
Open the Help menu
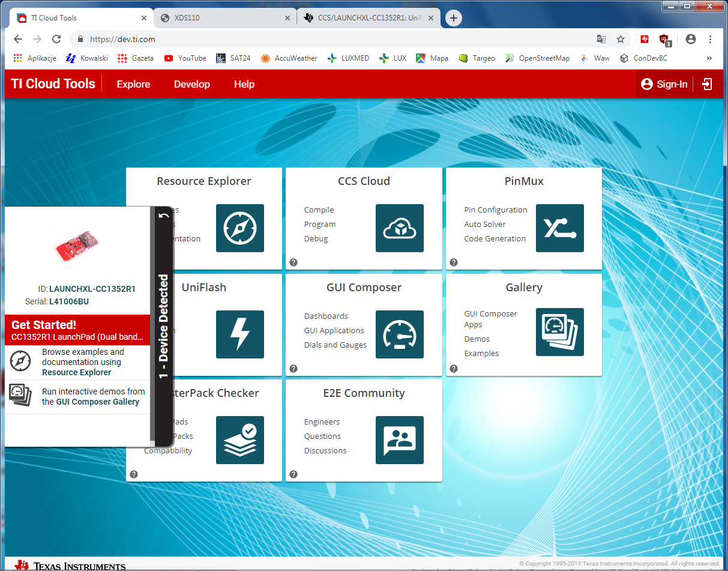pyautogui.click(x=244, y=84)
